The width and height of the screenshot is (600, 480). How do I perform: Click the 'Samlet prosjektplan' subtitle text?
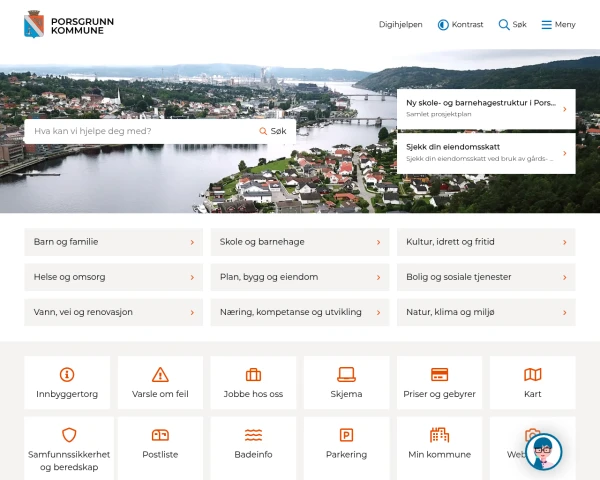tap(439, 114)
